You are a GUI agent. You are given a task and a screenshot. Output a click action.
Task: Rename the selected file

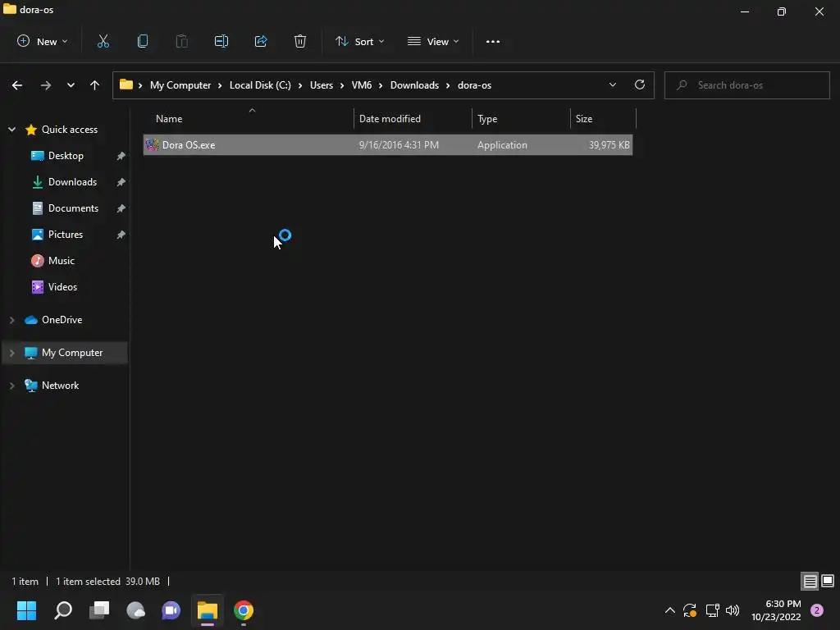click(221, 41)
